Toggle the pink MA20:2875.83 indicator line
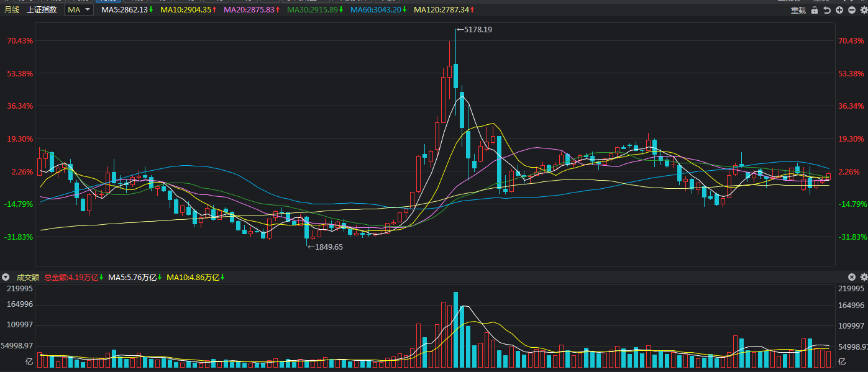 click(251, 10)
